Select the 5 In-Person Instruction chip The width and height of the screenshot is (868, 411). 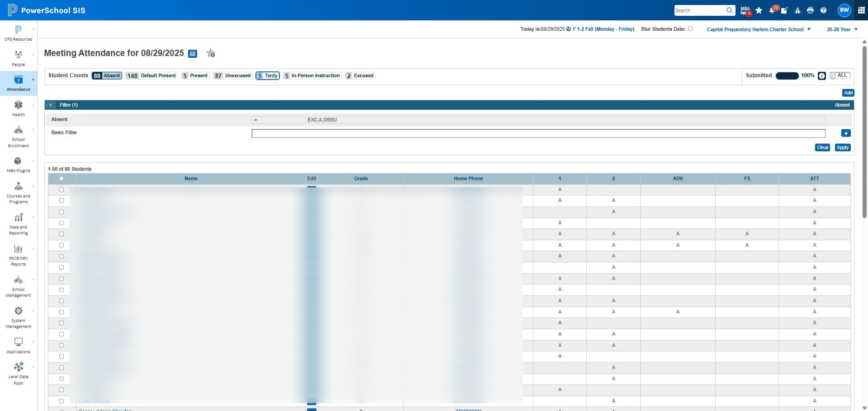[312, 76]
